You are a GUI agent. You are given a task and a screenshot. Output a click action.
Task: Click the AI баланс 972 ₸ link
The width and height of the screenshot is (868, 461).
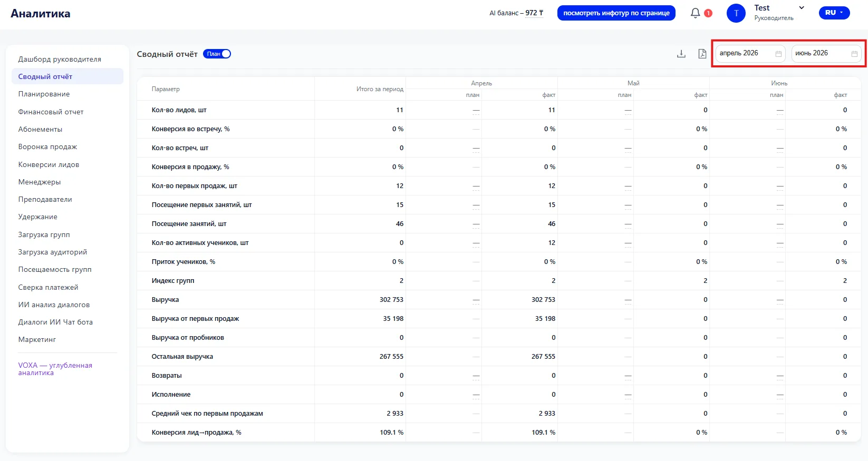pyautogui.click(x=516, y=13)
